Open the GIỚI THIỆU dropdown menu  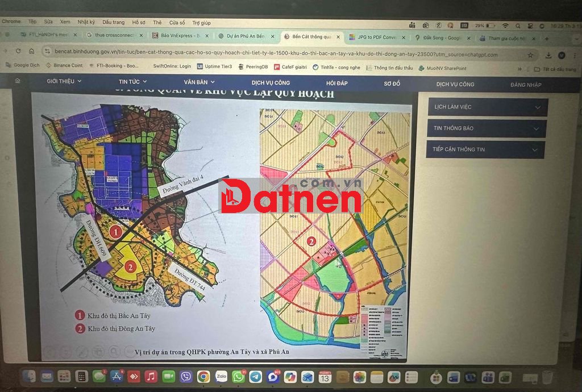[x=64, y=81]
